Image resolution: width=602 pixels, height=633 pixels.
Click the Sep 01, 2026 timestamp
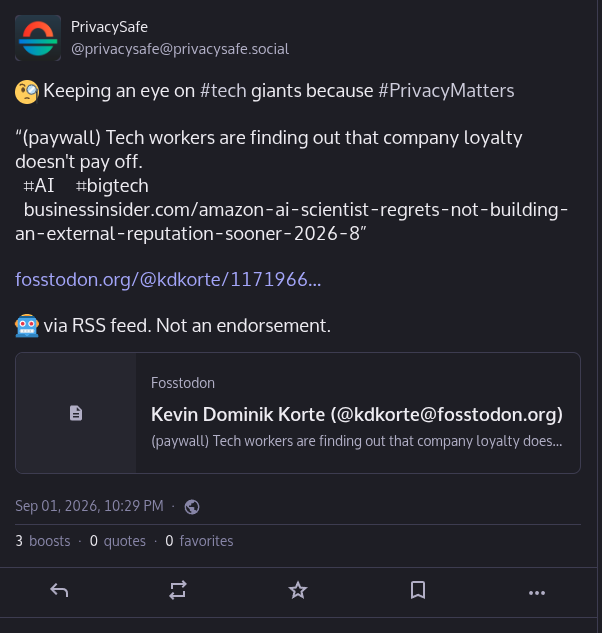coord(89,506)
